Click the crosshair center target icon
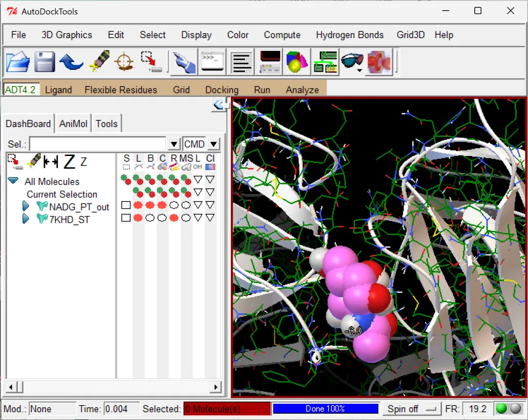The image size is (528, 420). tap(124, 62)
